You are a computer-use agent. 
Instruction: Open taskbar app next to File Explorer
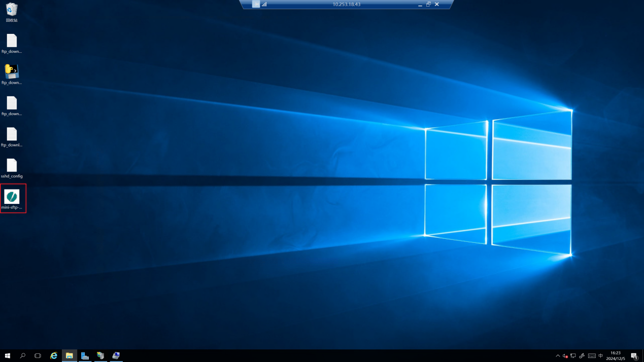(x=85, y=356)
